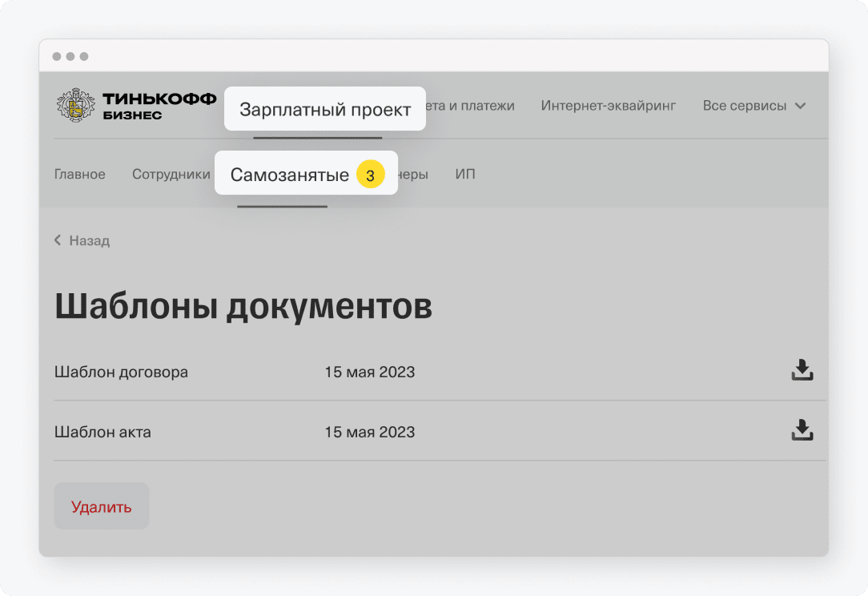Screen dimensions: 868x596
Task: Download the Шаблон договора file
Action: click(802, 370)
